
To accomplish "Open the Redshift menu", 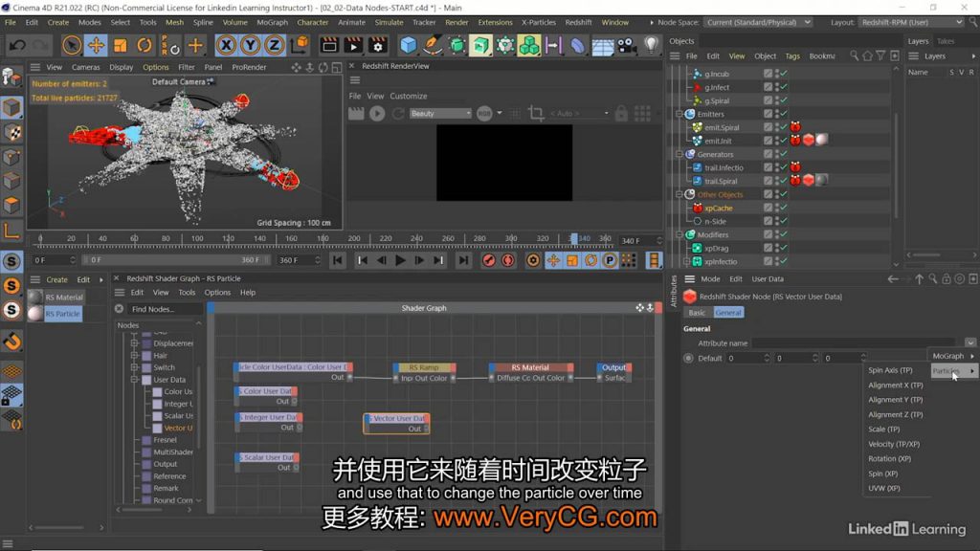I will pyautogui.click(x=578, y=23).
